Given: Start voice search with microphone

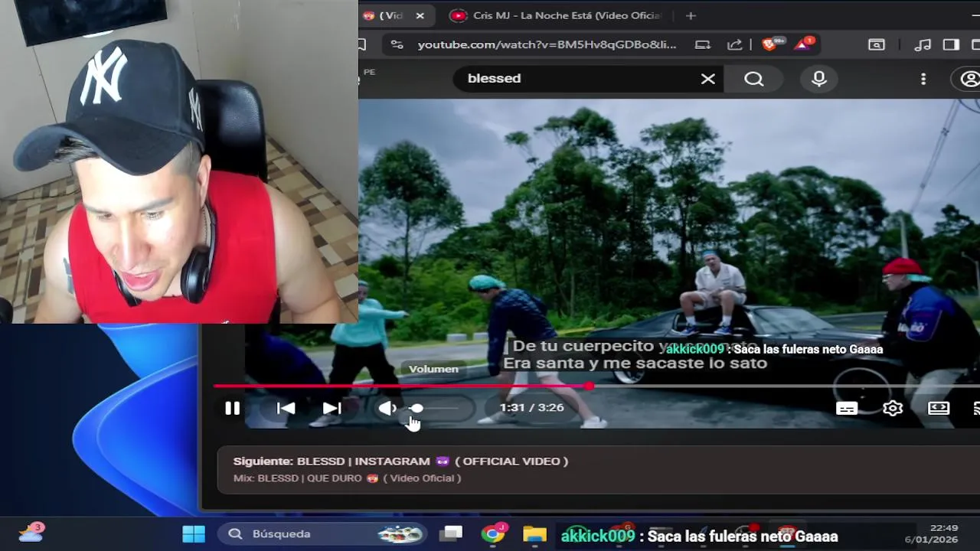Looking at the screenshot, I should 819,79.
